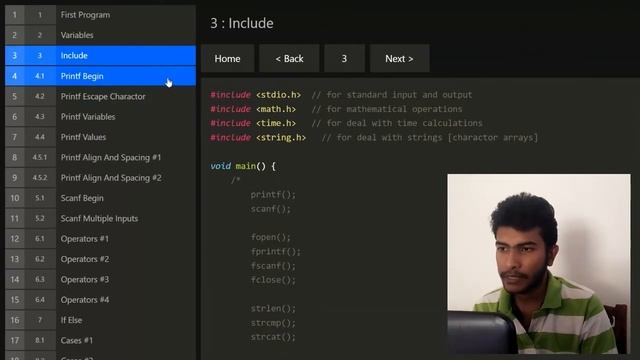640x360 pixels.
Task: Click the strcat(); code line
Action: pyautogui.click(x=273, y=337)
